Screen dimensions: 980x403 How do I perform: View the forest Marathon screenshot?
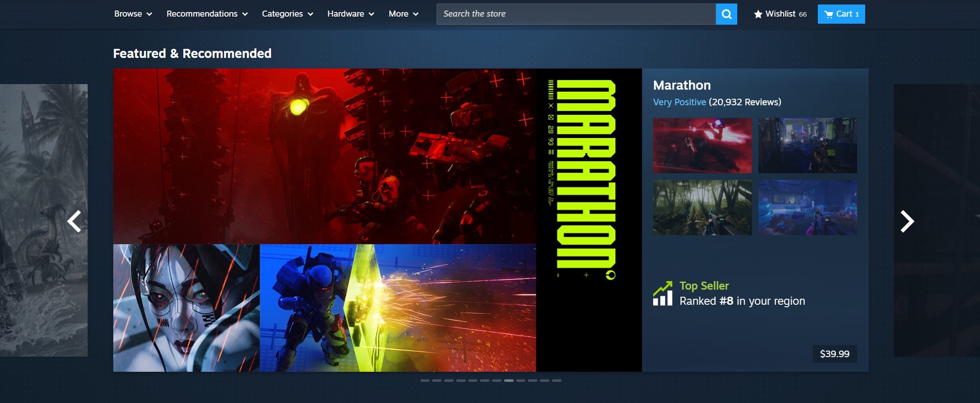[x=703, y=208]
